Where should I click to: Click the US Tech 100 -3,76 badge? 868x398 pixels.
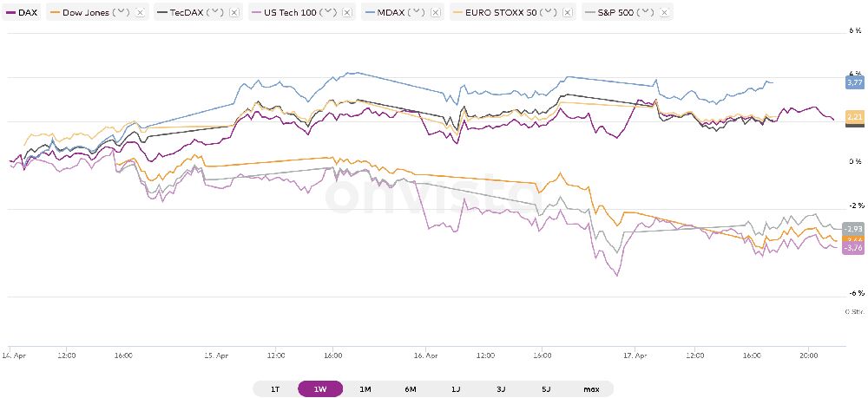click(854, 248)
